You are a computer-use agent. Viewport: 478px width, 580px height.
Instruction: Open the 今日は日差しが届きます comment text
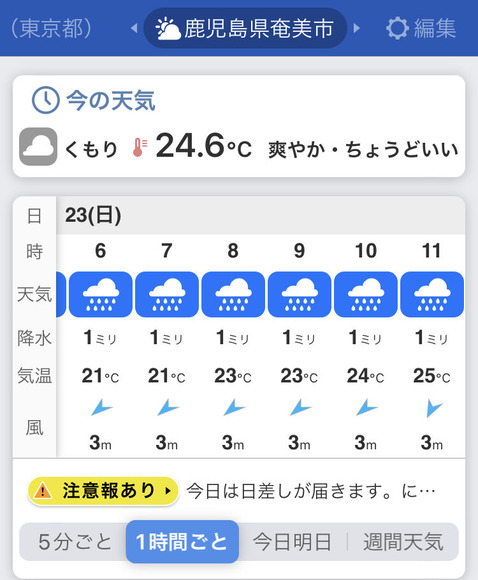(x=311, y=492)
